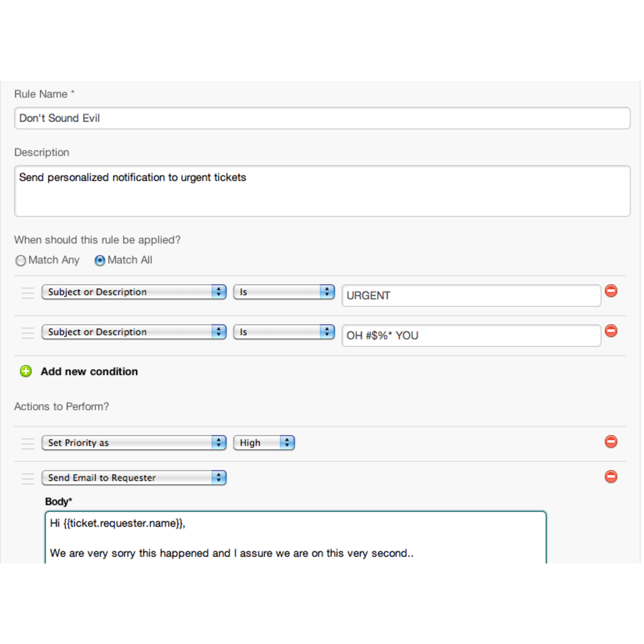Click the drag handle of the first condition
The height and width of the screenshot is (644, 644).
28,292
